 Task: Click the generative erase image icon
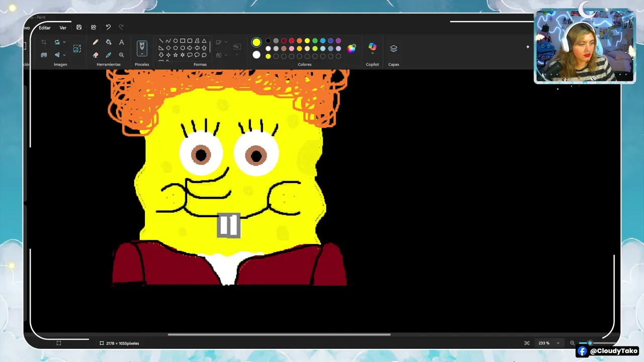[x=77, y=48]
